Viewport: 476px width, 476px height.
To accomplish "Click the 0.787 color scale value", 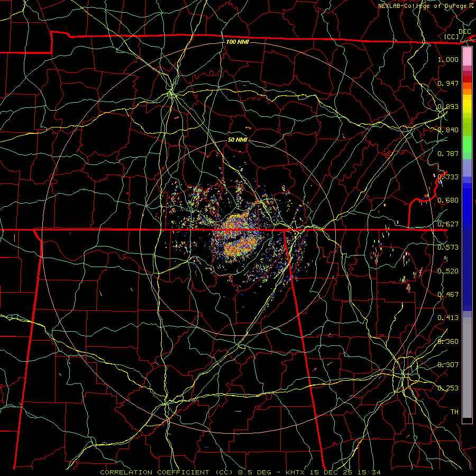I will [x=448, y=153].
